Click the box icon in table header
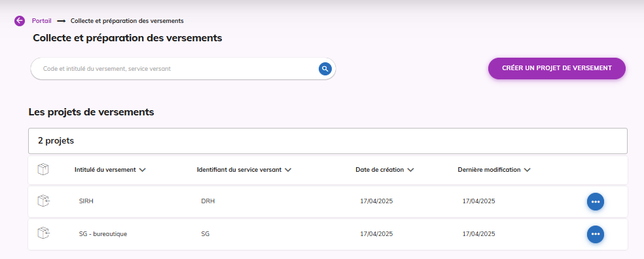 tap(43, 169)
